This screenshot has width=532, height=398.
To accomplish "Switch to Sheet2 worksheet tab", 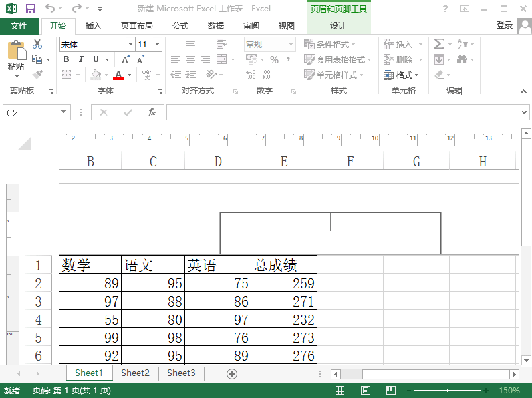I will click(x=135, y=373).
